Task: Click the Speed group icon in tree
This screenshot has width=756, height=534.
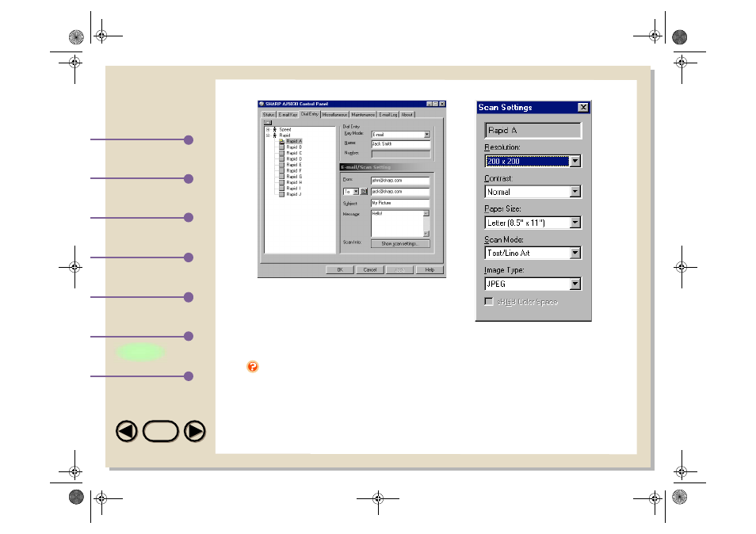Action: click(274, 129)
